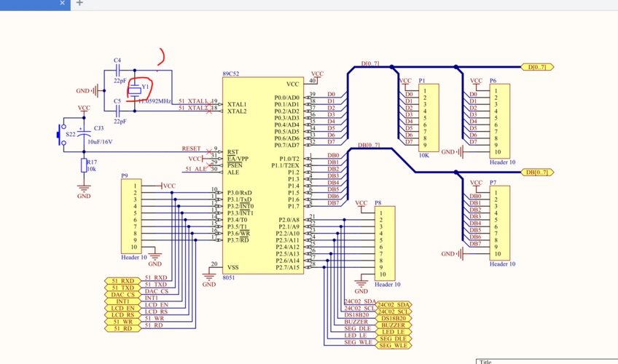Click the R17 10k resistor symbol
618x364 pixels.
click(84, 166)
